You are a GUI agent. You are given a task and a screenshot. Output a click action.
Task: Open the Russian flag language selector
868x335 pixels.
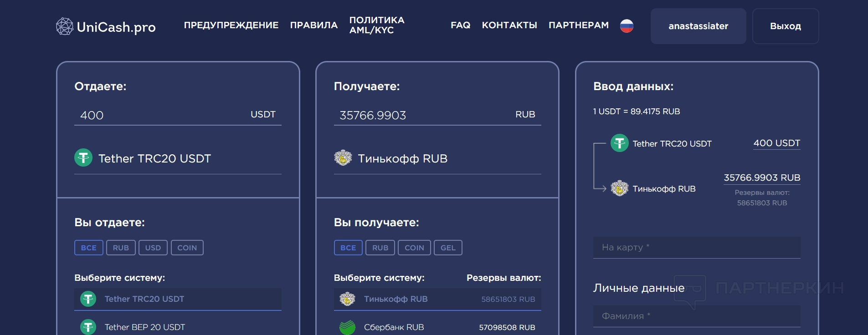627,26
